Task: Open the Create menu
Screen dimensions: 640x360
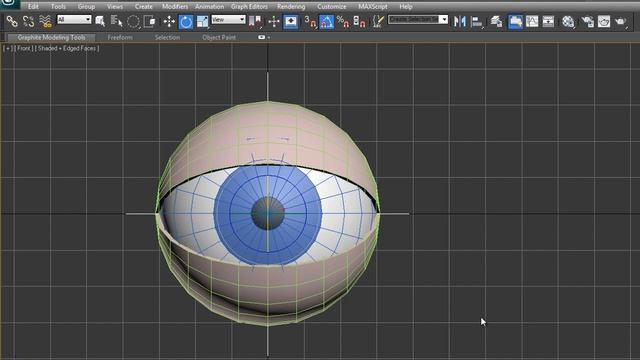Action: (x=144, y=7)
